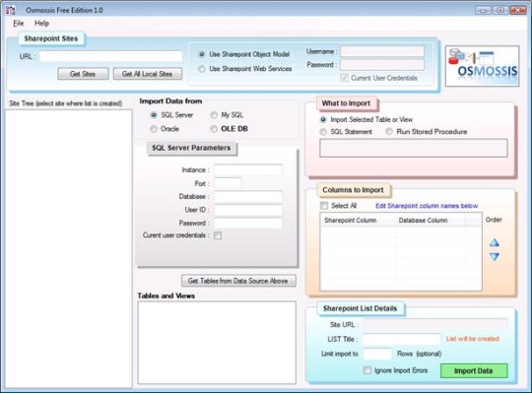Click the What to Import text box
This screenshot has width=532, height=393.
click(414, 148)
